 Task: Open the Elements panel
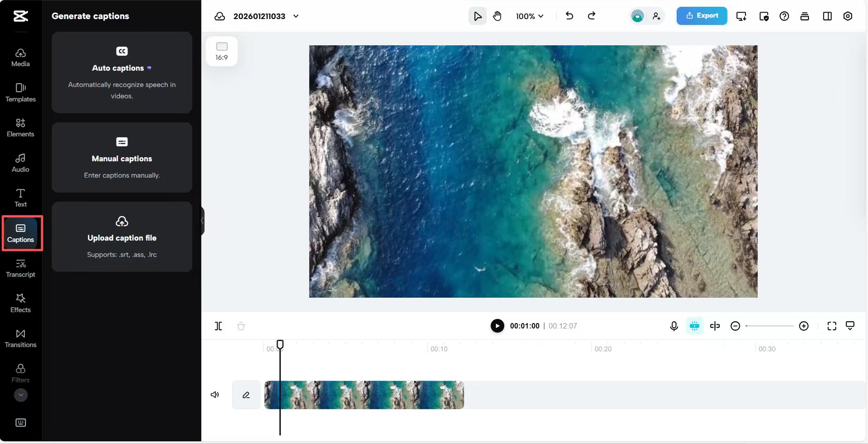tap(20, 127)
